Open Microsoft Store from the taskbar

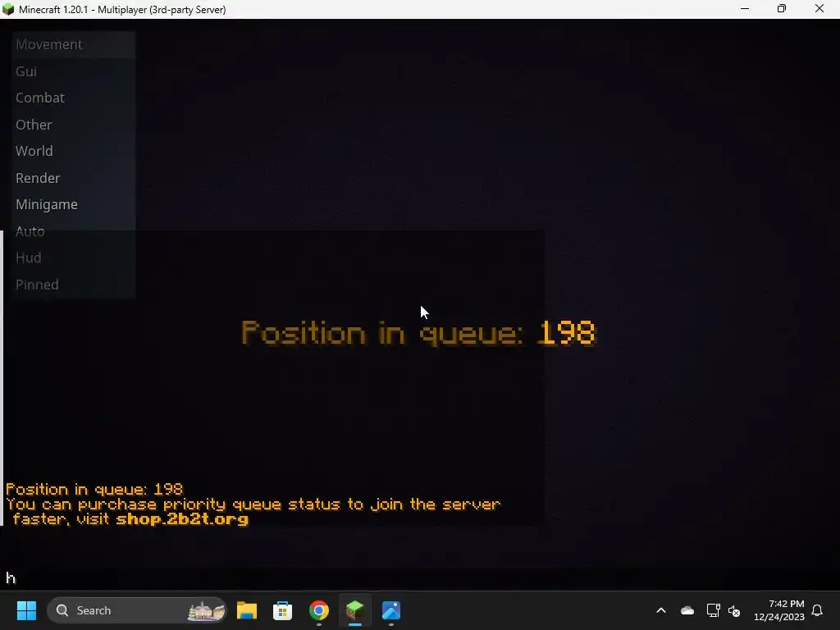pyautogui.click(x=283, y=610)
